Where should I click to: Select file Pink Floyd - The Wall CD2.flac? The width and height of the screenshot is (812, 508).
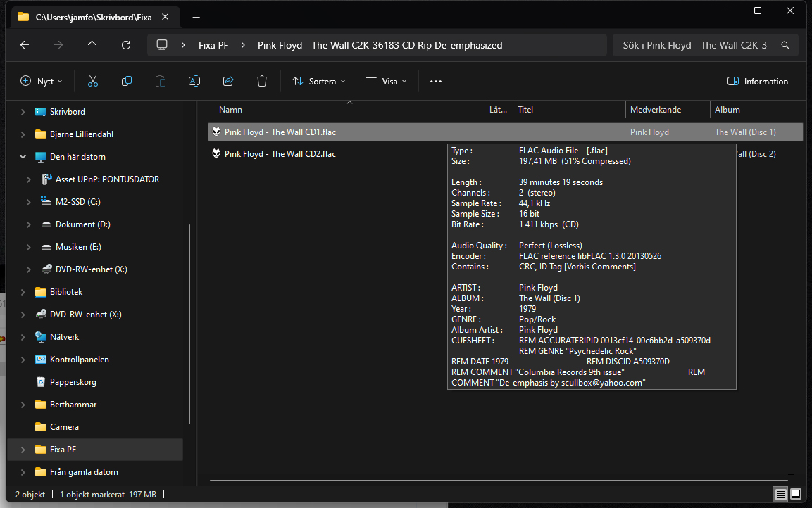[280, 153]
